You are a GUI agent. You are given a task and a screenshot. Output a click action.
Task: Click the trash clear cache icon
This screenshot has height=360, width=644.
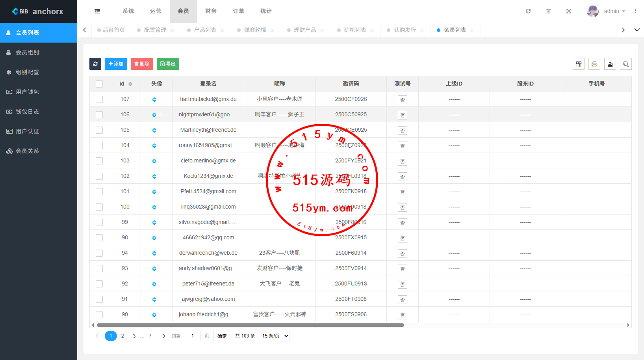548,11
